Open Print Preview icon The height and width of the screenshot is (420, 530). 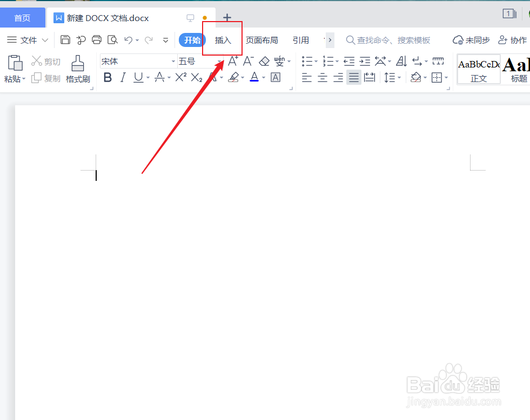(112, 40)
